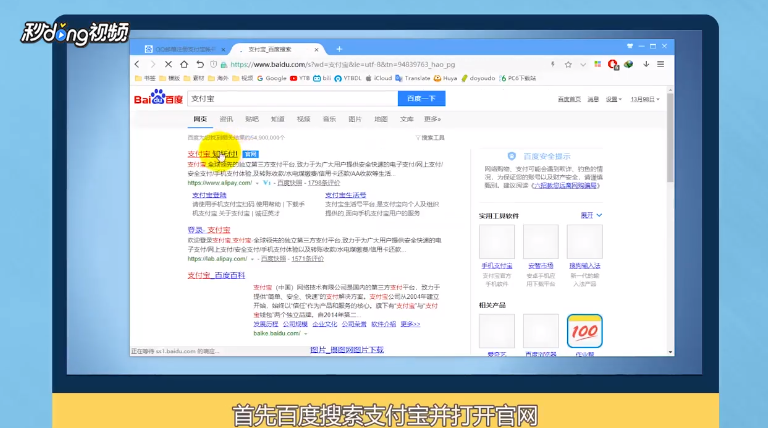This screenshot has width=768, height=428.
Task: Open the 搜索工具 filter
Action: click(x=430, y=138)
